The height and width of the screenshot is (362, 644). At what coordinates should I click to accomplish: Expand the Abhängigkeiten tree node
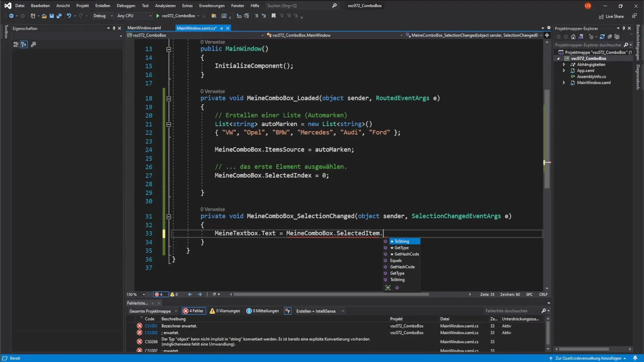(x=564, y=65)
